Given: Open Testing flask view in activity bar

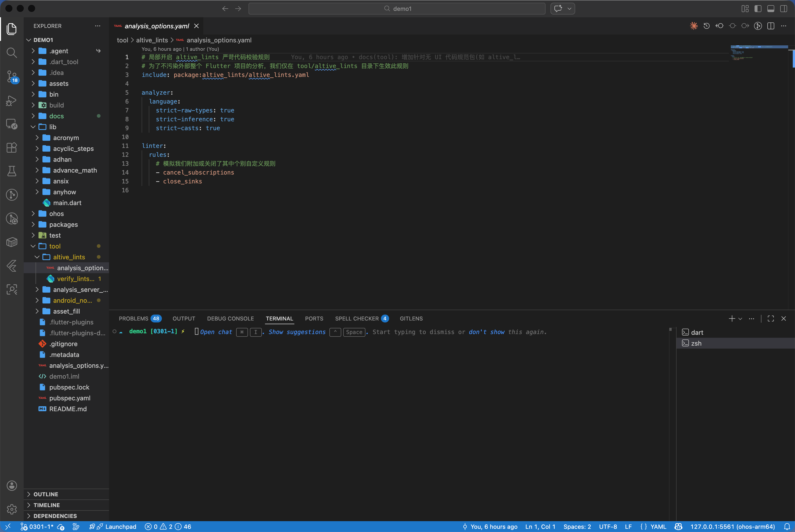Looking at the screenshot, I should click(12, 171).
